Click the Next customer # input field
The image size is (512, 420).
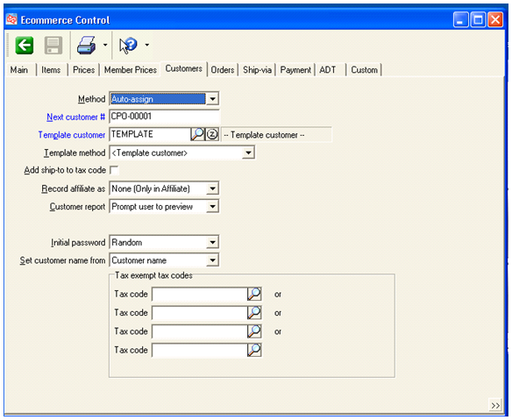(165, 117)
